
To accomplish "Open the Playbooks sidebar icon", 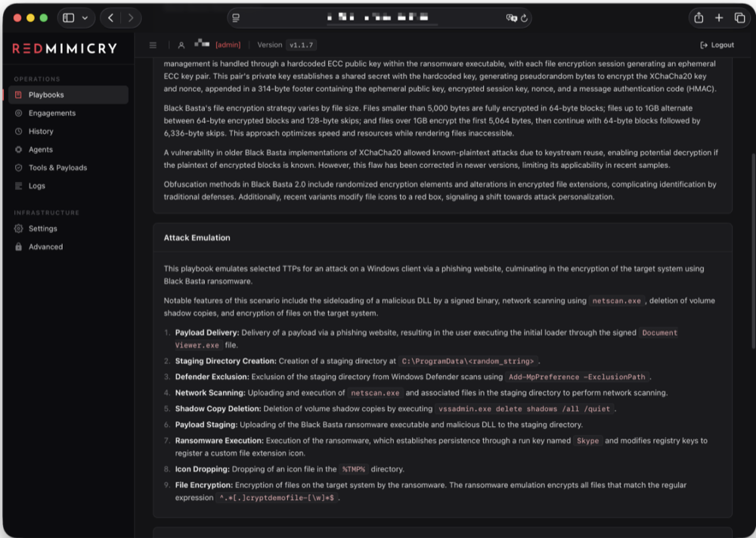I will (18, 95).
